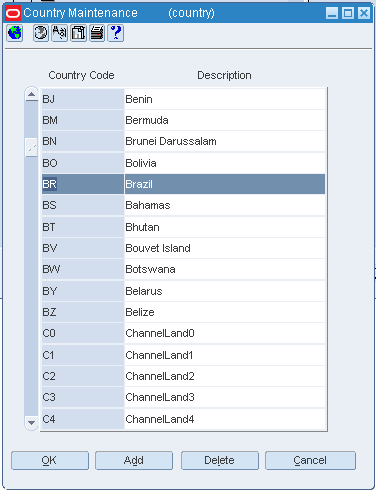This screenshot has width=376, height=491.
Task: Click the Add button
Action: pyautogui.click(x=134, y=460)
